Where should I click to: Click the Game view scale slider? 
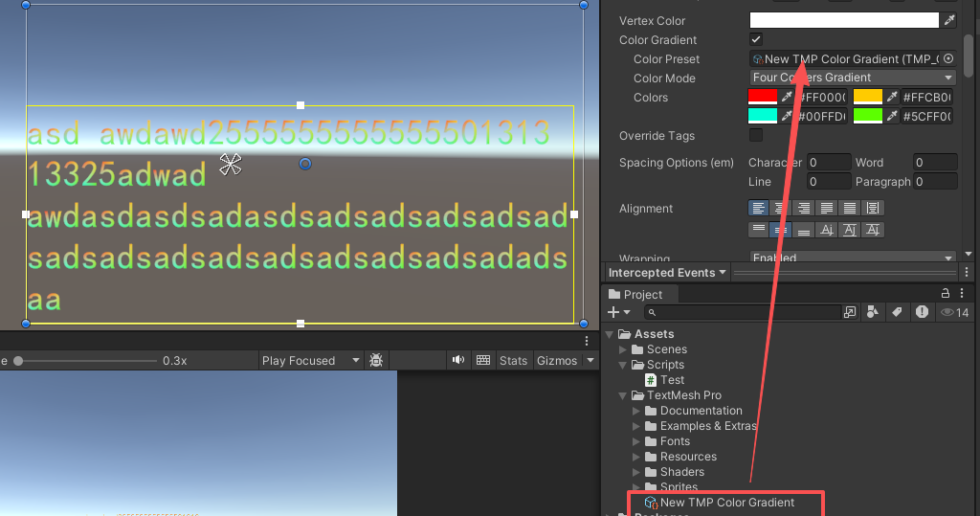[x=86, y=360]
